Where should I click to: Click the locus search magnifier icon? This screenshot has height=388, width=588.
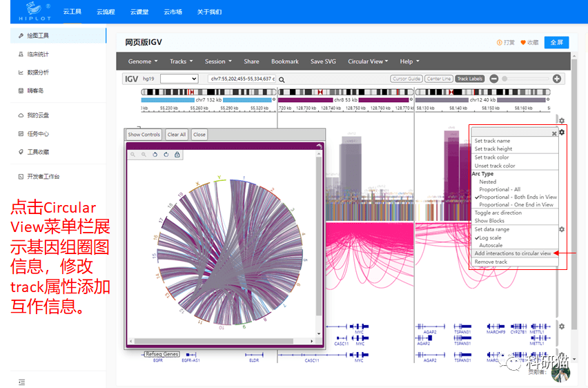click(x=282, y=79)
